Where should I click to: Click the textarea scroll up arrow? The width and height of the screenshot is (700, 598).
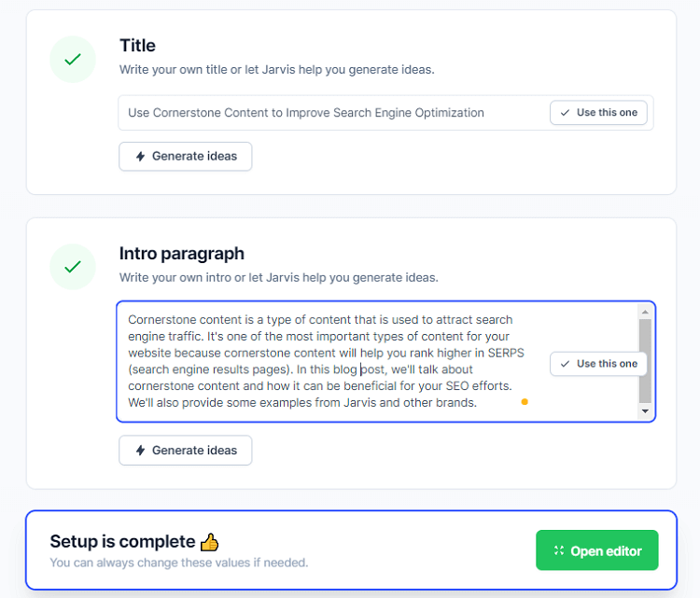(x=645, y=312)
